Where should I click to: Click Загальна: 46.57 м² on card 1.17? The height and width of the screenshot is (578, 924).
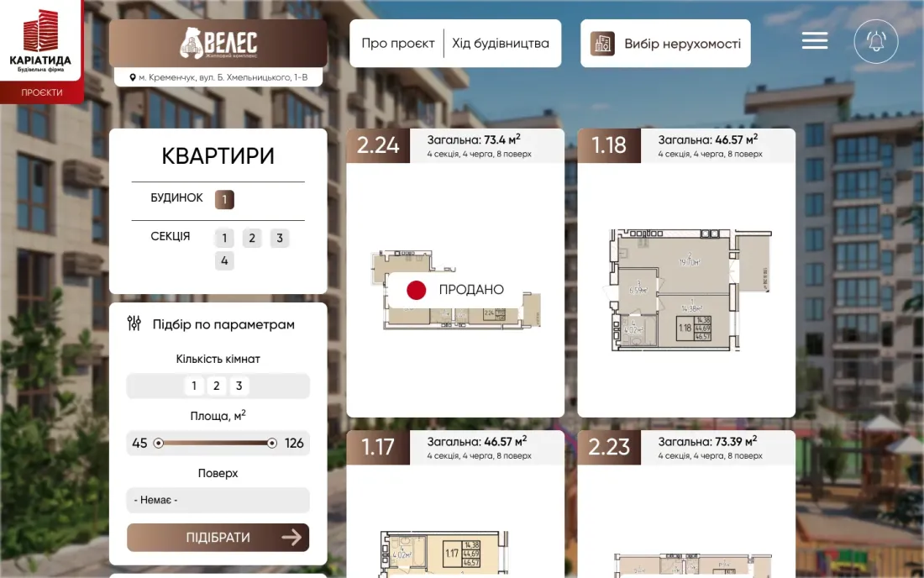click(x=477, y=441)
